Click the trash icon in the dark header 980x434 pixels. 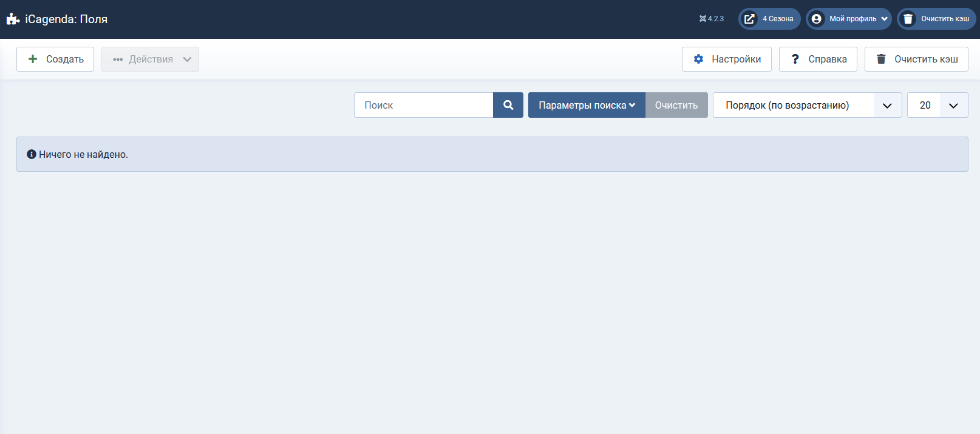click(x=908, y=19)
